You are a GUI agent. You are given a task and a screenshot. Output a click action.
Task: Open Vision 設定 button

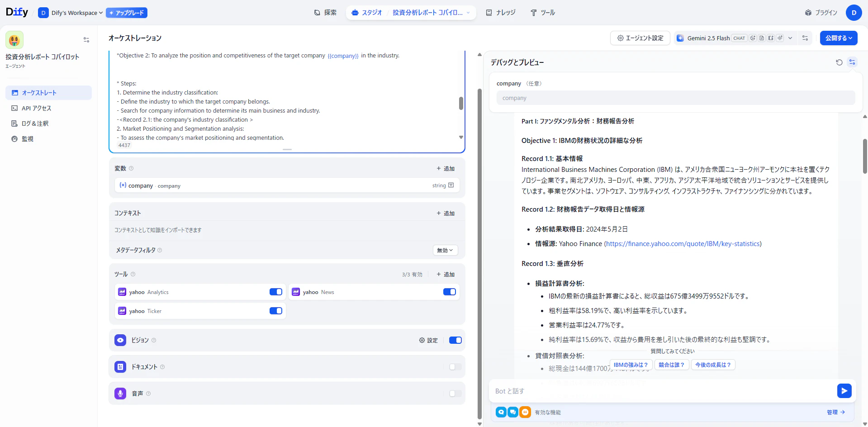[x=428, y=340]
